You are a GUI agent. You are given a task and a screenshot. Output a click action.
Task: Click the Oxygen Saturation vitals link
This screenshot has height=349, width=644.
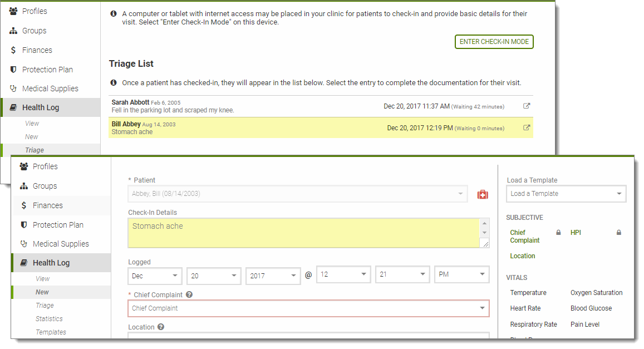pos(596,293)
